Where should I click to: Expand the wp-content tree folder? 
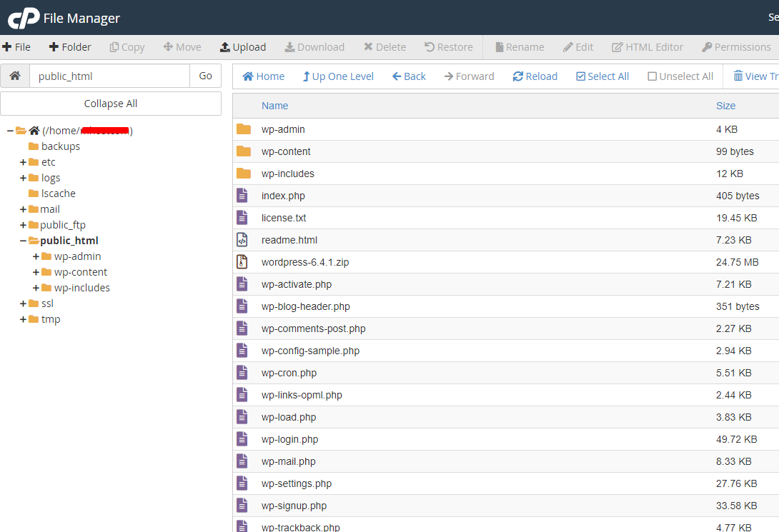[36, 272]
